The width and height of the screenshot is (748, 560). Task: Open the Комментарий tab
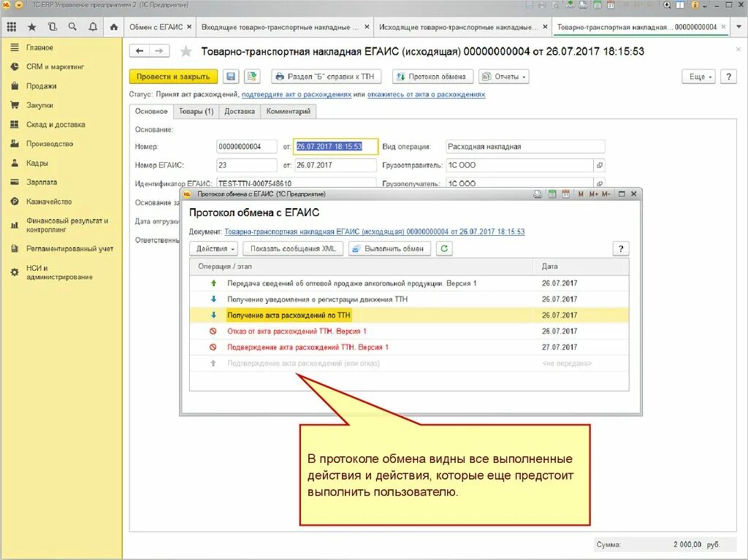click(x=288, y=111)
